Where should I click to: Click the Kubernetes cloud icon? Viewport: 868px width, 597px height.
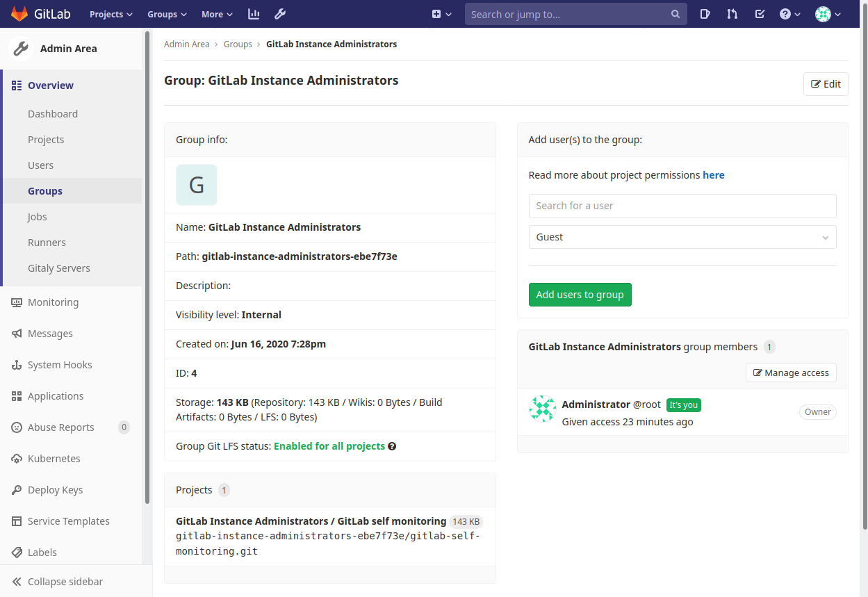point(17,459)
